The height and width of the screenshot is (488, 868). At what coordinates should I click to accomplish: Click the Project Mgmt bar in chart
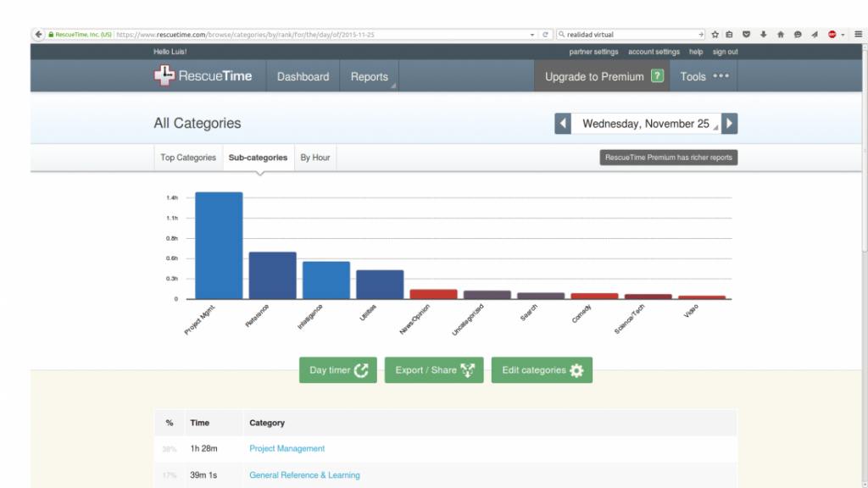pyautogui.click(x=219, y=246)
